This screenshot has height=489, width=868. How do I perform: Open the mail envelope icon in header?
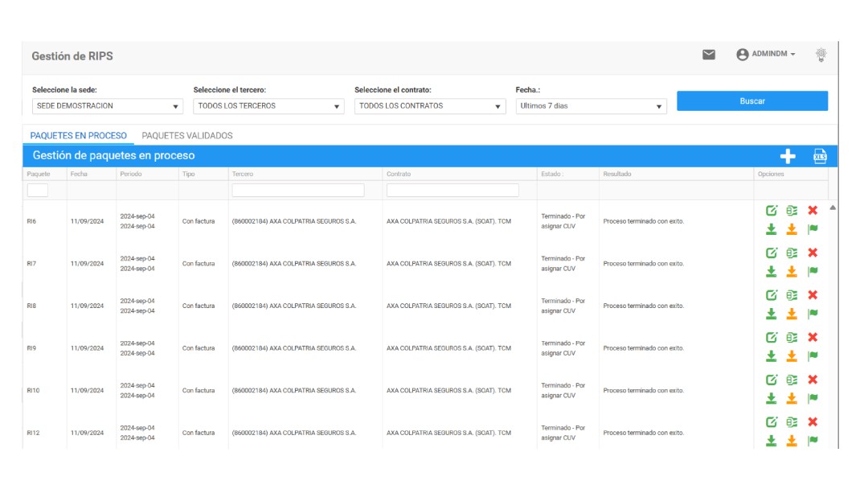click(x=709, y=54)
